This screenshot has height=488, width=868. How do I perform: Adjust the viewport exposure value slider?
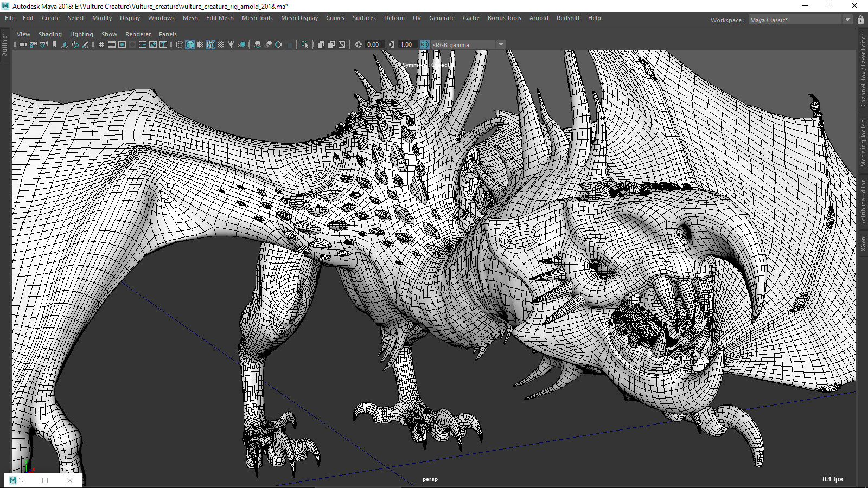pyautogui.click(x=374, y=44)
